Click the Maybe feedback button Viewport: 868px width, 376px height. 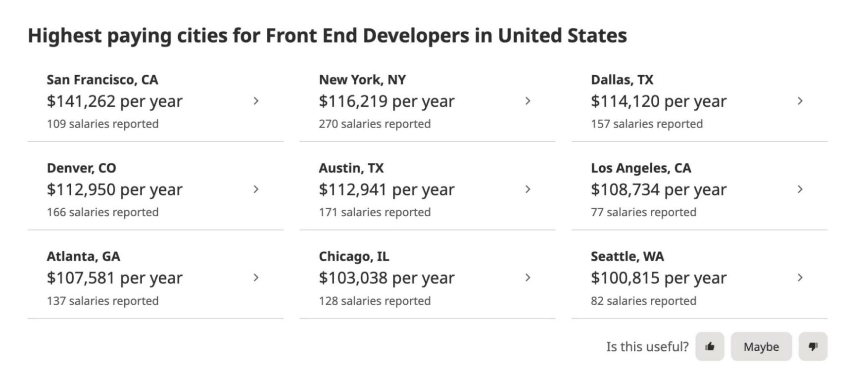point(761,347)
